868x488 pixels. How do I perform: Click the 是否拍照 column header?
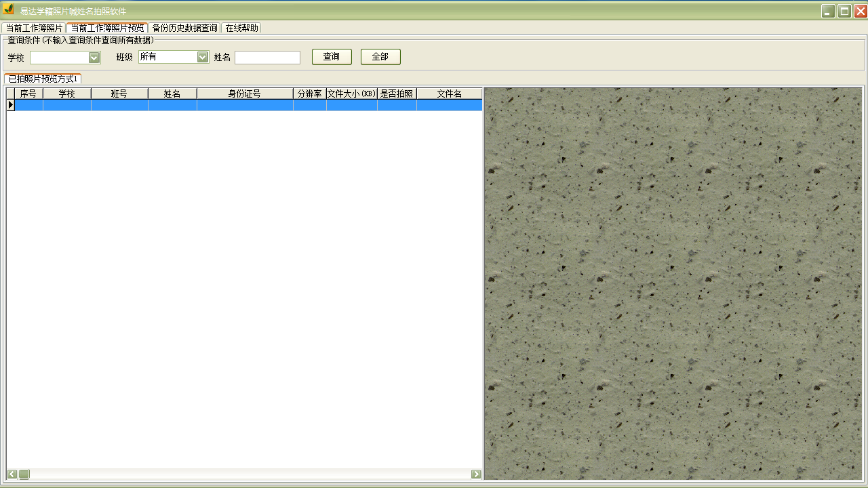[x=397, y=94]
